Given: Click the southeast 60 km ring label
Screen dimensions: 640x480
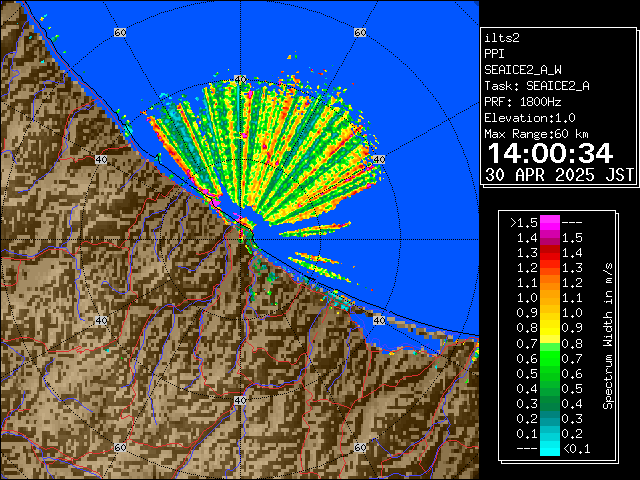Looking at the screenshot, I should [x=360, y=447].
